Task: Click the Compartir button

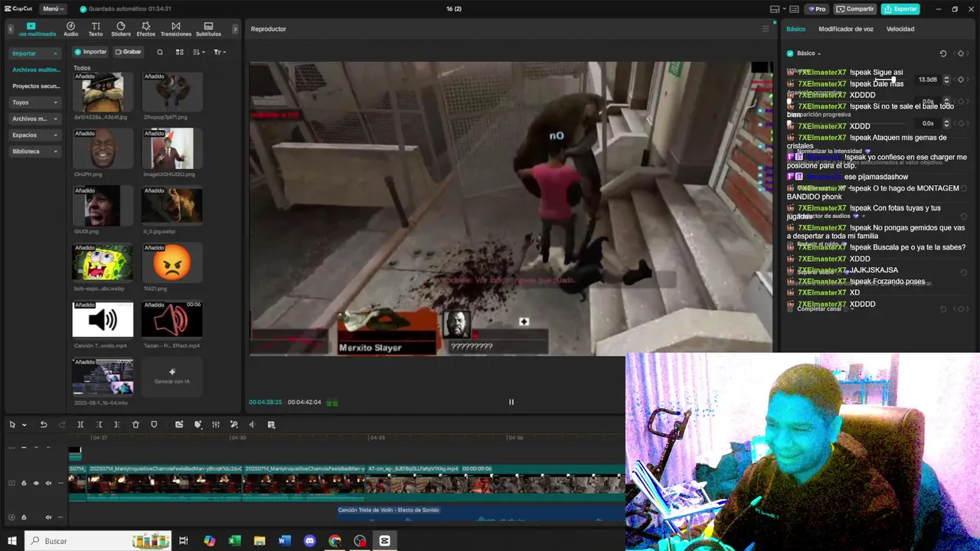Action: point(855,9)
